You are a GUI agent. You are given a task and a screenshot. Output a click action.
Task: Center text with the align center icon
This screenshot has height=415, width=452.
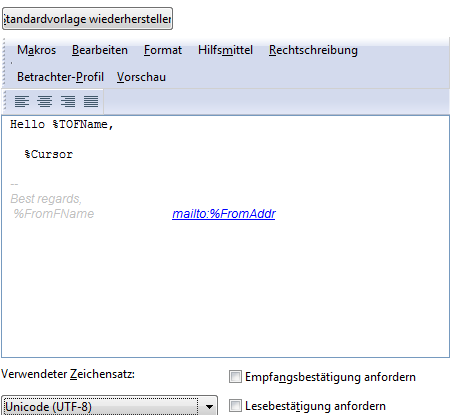pyautogui.click(x=45, y=101)
